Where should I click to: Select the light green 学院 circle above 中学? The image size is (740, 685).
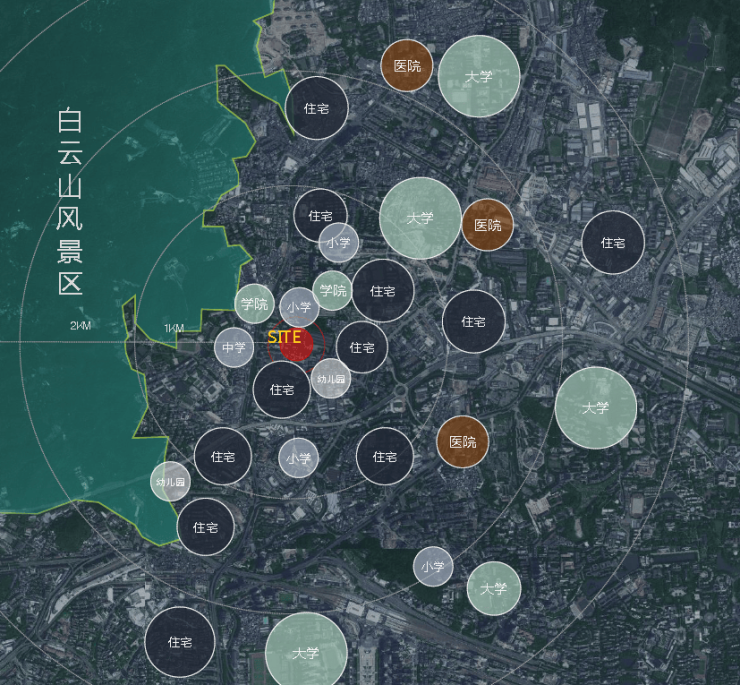point(254,304)
